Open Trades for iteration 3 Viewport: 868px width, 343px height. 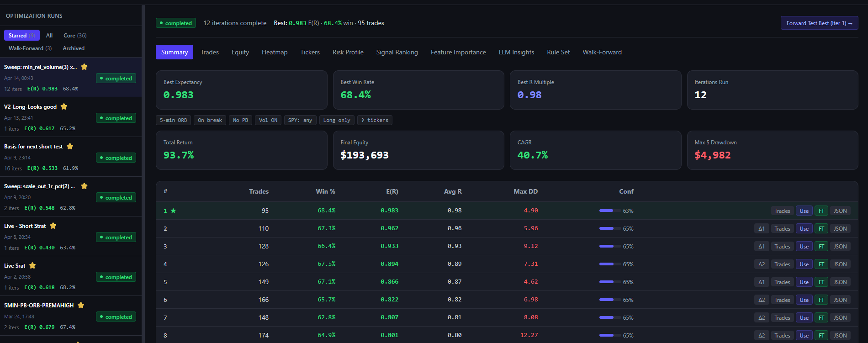782,246
